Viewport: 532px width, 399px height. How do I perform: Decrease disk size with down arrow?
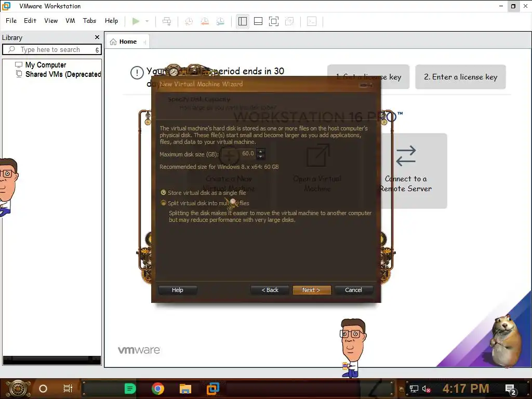click(x=261, y=156)
